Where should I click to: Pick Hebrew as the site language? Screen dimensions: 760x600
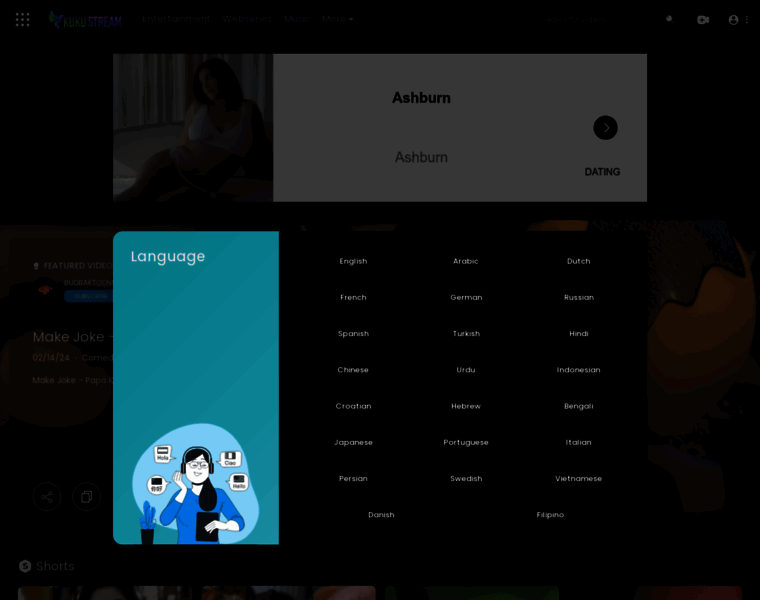click(x=466, y=406)
